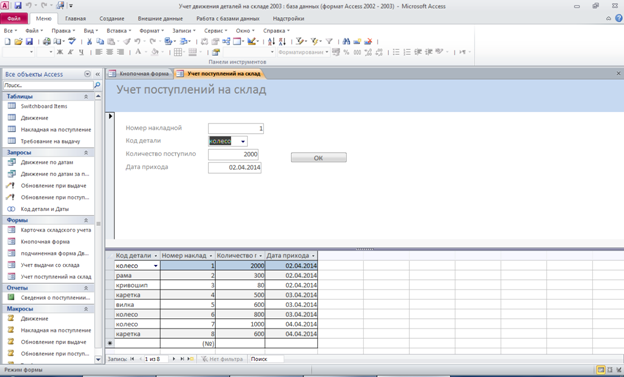Open the Код детали combo box arrow
Viewport: 624px width, 377px height.
click(x=243, y=141)
